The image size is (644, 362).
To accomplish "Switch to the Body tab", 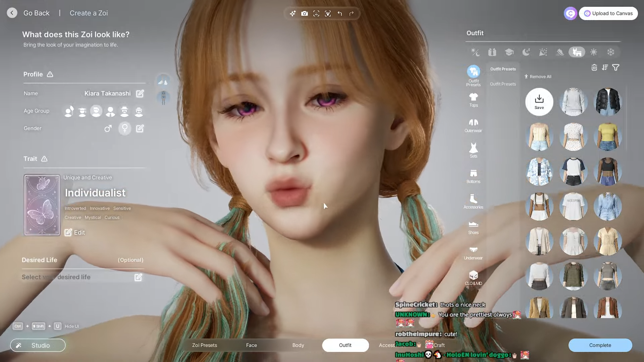I will 298,345.
